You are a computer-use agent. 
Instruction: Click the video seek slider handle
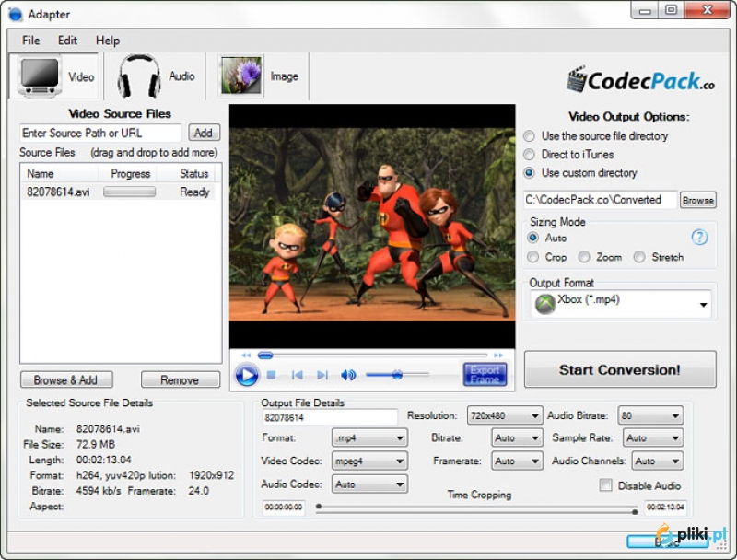[265, 356]
